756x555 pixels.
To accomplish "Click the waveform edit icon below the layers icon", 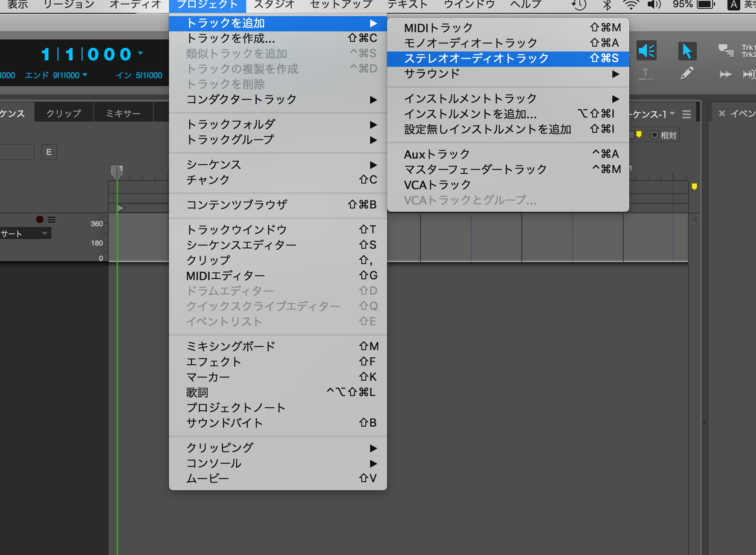I will click(x=725, y=74).
